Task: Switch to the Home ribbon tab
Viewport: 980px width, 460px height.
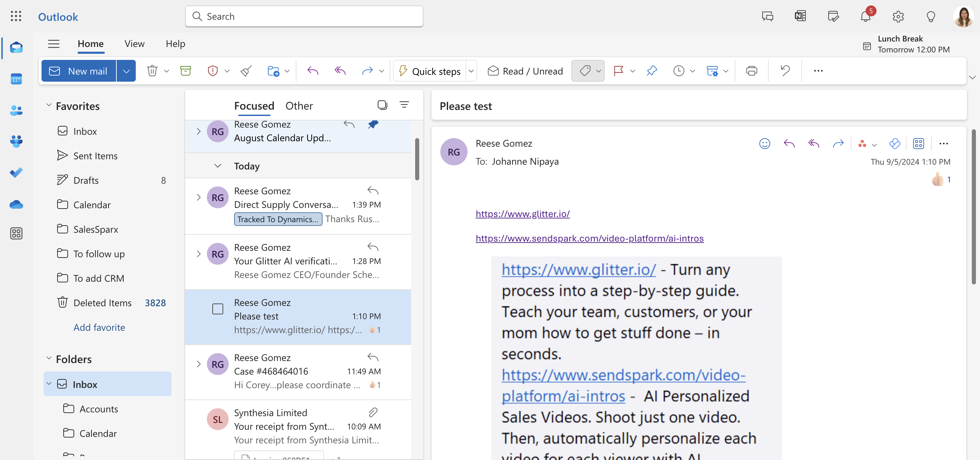Action: pyautogui.click(x=91, y=44)
